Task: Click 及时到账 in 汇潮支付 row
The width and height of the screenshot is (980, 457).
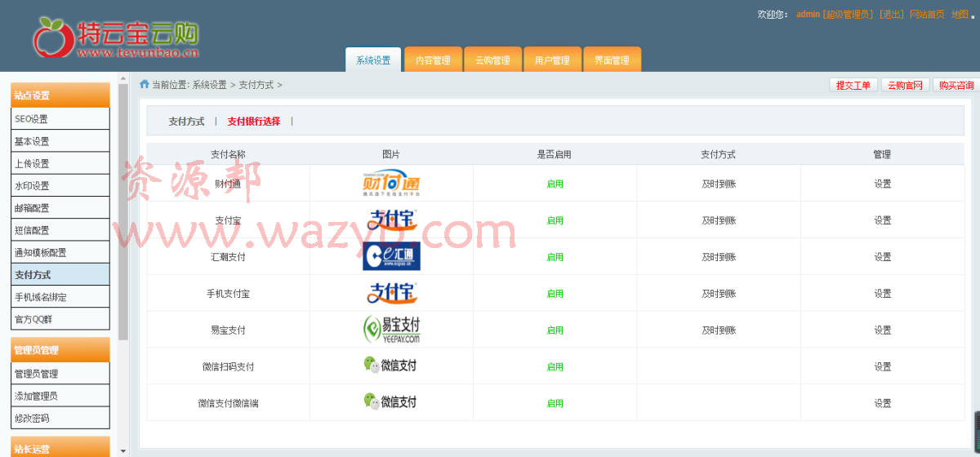Action: pyautogui.click(x=719, y=257)
